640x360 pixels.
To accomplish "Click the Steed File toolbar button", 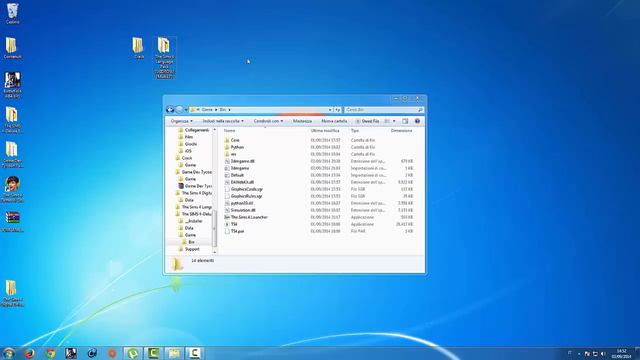I will (x=367, y=121).
